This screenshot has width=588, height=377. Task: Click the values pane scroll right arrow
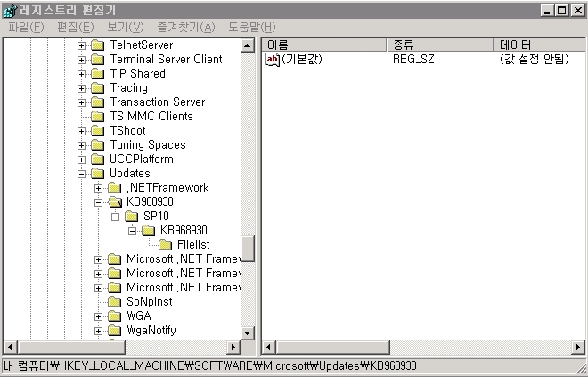coord(578,348)
